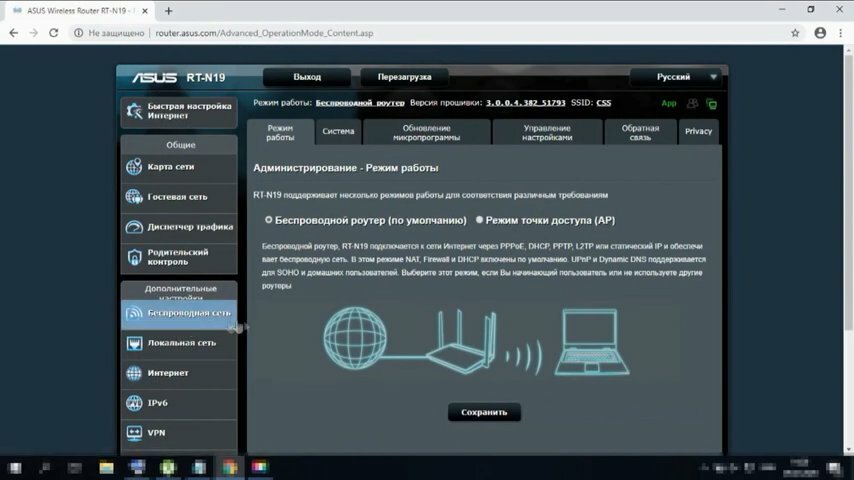Open the Chrome three-dot menu
The height and width of the screenshot is (480, 854).
pyautogui.click(x=841, y=33)
